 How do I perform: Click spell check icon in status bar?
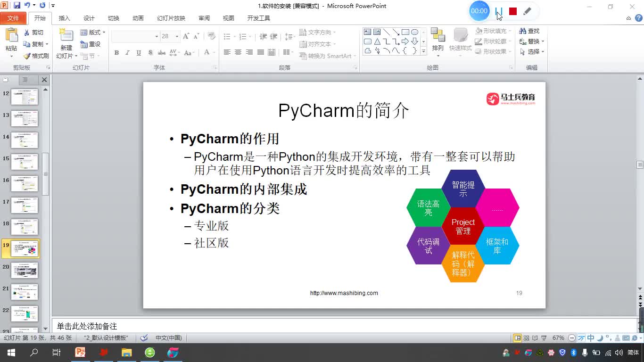144,338
